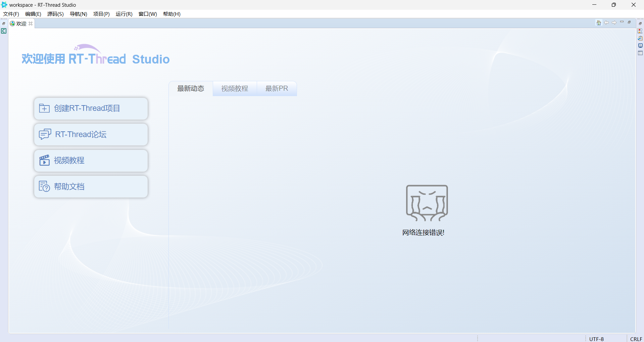Click the chat bubble forum icon
This screenshot has width=644, height=342.
pos(45,134)
